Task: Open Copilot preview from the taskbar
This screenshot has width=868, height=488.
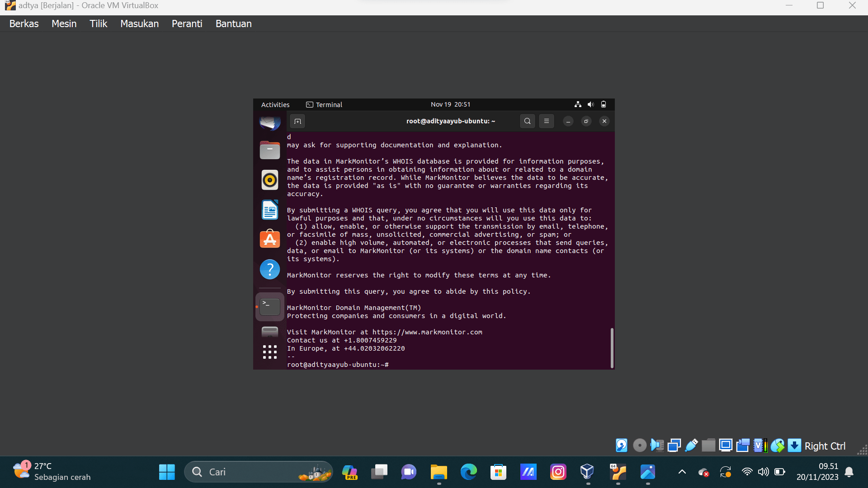Action: pos(349,472)
